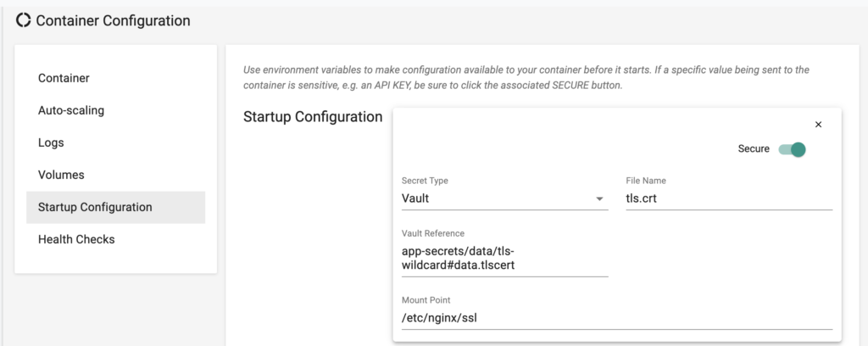Click the Startup Configuration section heading
Image resolution: width=868 pixels, height=346 pixels.
click(313, 117)
